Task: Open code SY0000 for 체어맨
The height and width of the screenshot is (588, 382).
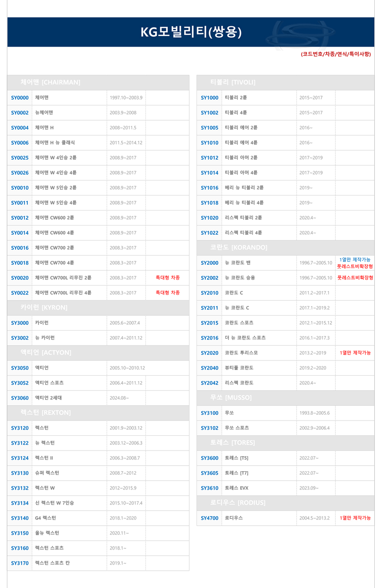Action: (20, 98)
